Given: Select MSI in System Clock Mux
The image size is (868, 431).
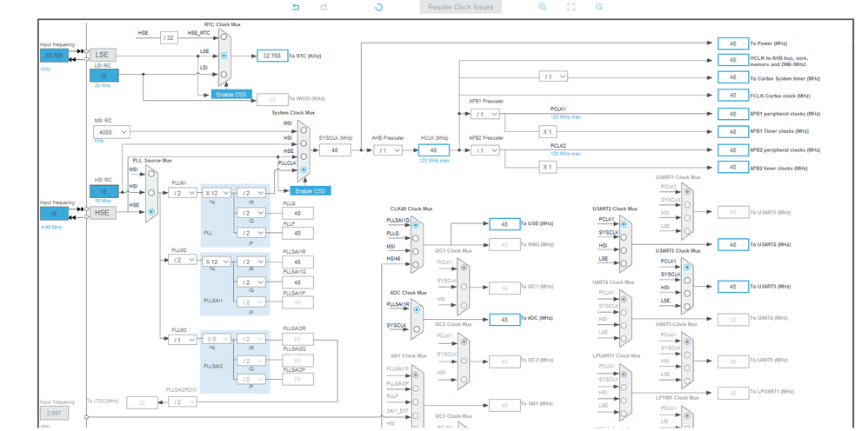Looking at the screenshot, I should 304,129.
